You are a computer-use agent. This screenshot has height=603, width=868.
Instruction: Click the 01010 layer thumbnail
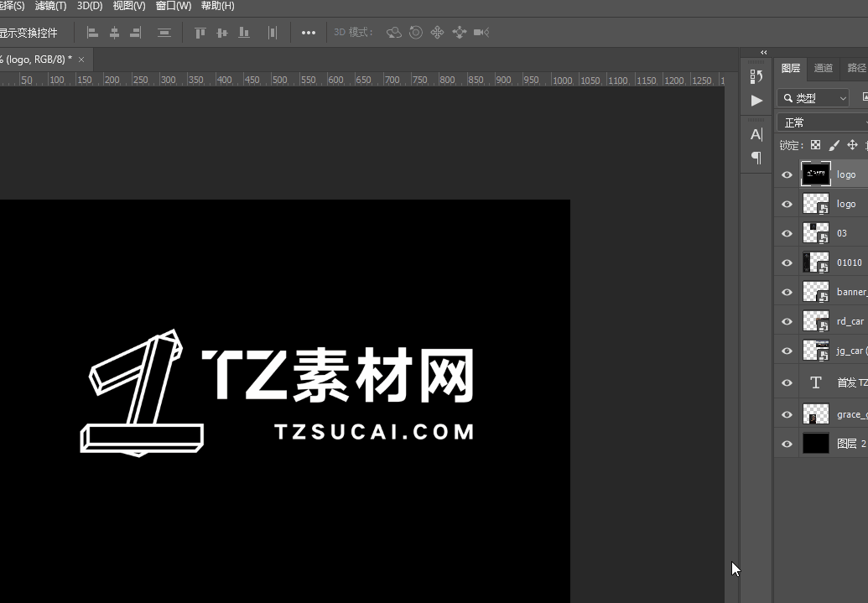pyautogui.click(x=815, y=263)
